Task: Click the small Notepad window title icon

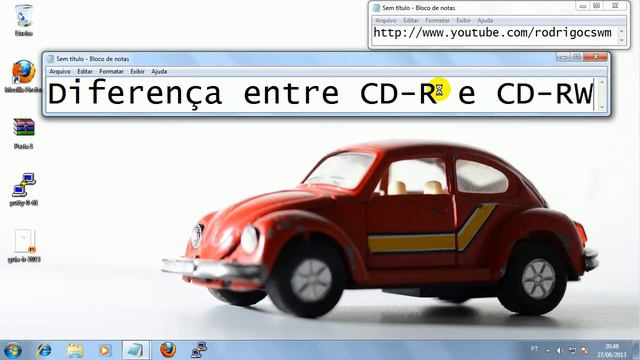Action: [x=377, y=8]
